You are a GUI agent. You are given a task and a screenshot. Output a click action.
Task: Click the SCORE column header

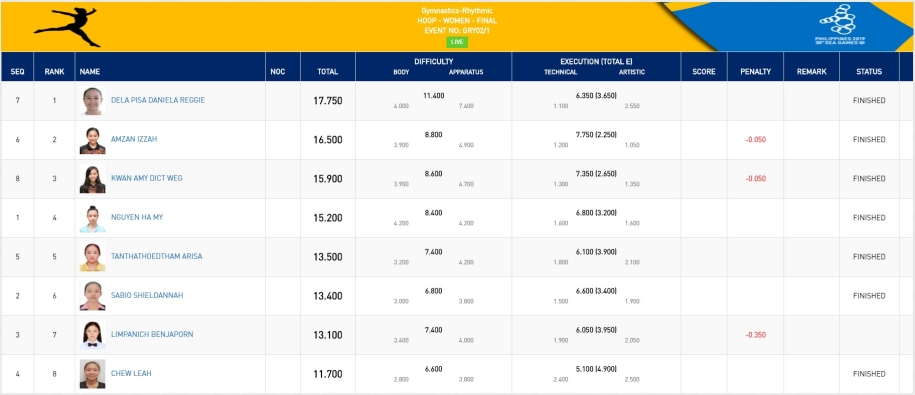point(704,72)
